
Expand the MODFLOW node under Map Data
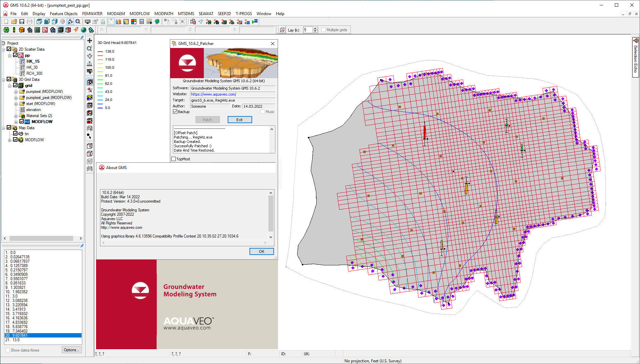pyautogui.click(x=10, y=140)
